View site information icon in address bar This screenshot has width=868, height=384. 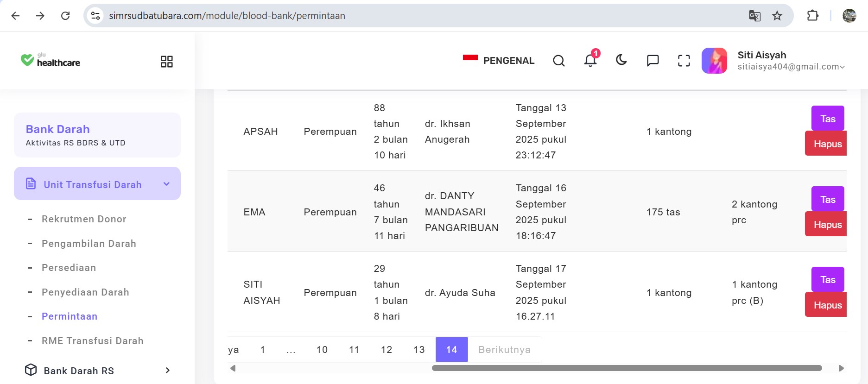[x=95, y=16]
